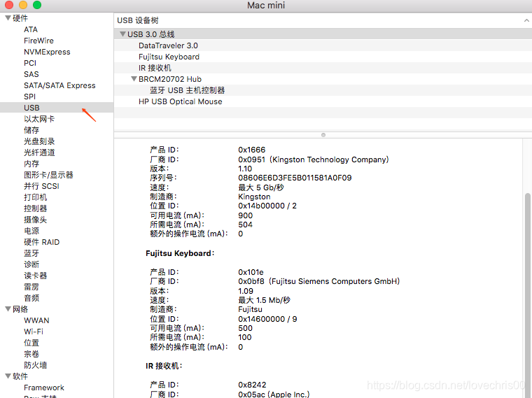Open 控制器 in the sidebar
This screenshot has height=398, width=532.
pyautogui.click(x=35, y=208)
